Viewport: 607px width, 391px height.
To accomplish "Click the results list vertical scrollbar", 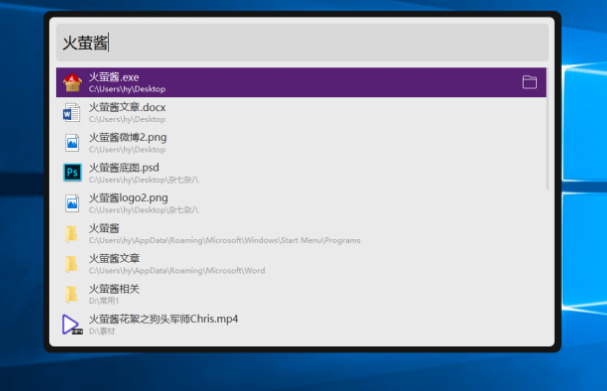I will pos(547,129).
